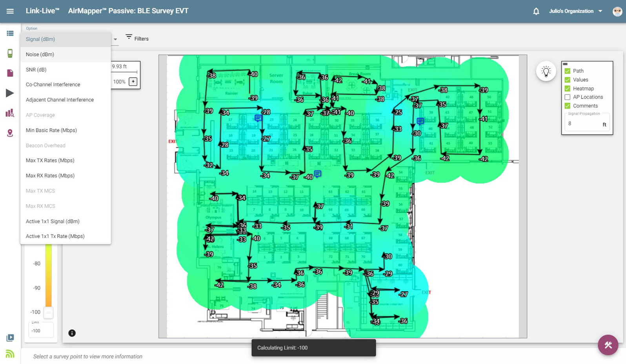The width and height of the screenshot is (626, 364).
Task: Click the Option dropdown arrow
Action: pos(115,39)
